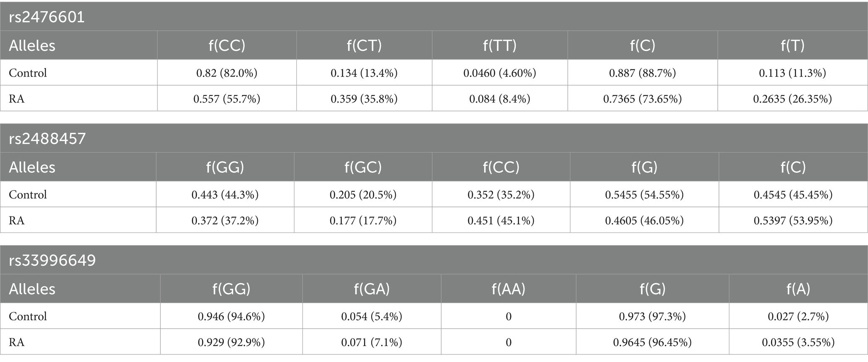868x362 pixels.
Task: Click the Control row label under rs33996649
Action: point(28,317)
